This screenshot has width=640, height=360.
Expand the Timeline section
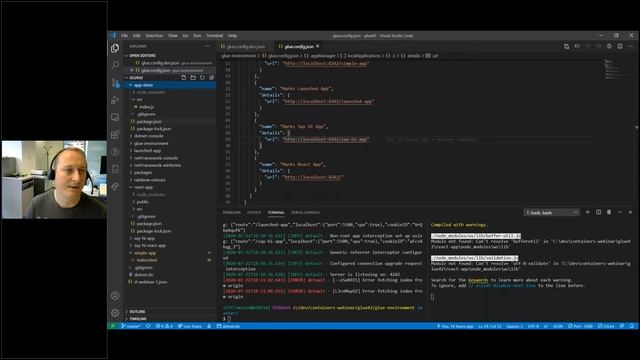pyautogui.click(x=171, y=319)
